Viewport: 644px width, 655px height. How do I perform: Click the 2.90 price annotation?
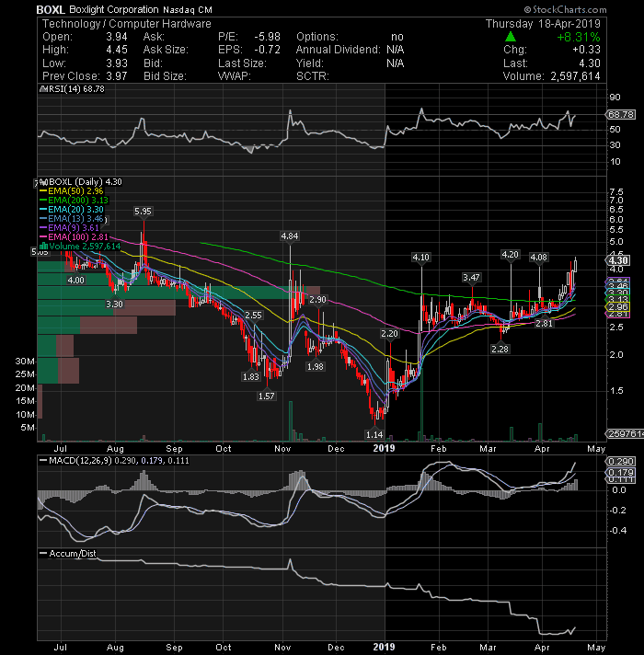tap(317, 300)
